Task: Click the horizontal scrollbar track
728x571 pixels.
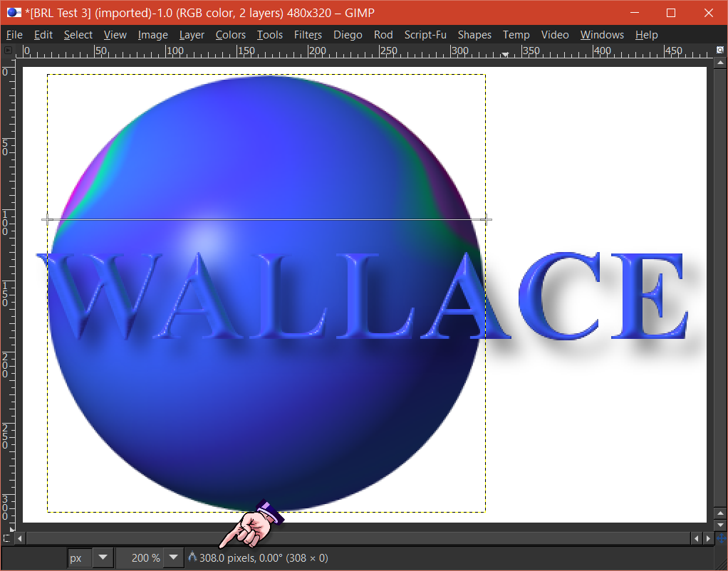Action: [x=358, y=538]
